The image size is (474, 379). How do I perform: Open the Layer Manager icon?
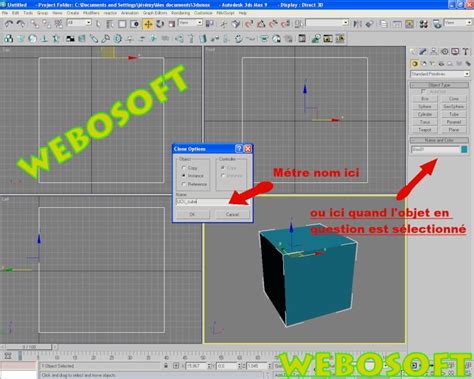[384, 24]
